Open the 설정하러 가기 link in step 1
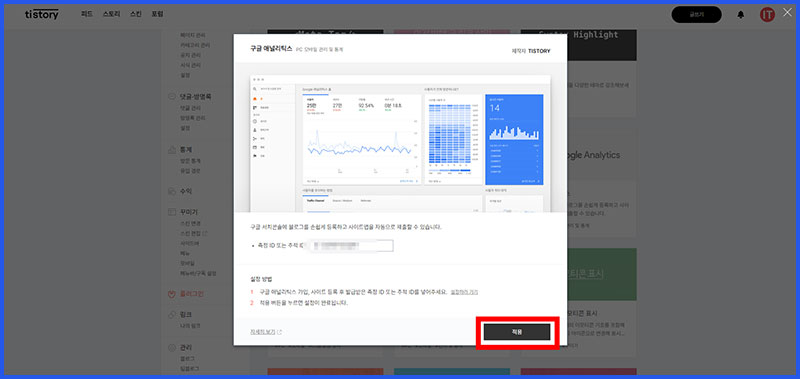The width and height of the screenshot is (800, 379). tap(464, 292)
